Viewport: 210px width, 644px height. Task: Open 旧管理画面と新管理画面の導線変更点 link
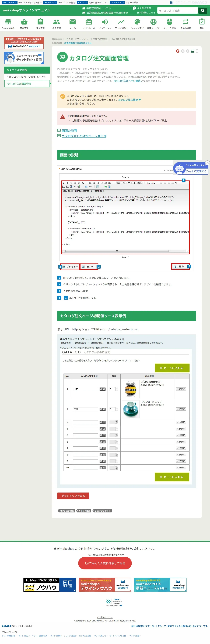coord(105,13)
